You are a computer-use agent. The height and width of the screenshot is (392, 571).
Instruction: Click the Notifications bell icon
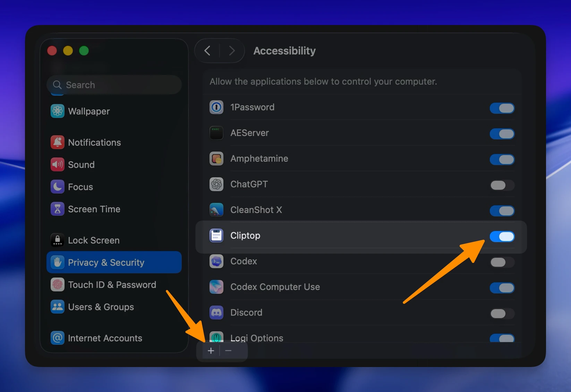click(58, 142)
